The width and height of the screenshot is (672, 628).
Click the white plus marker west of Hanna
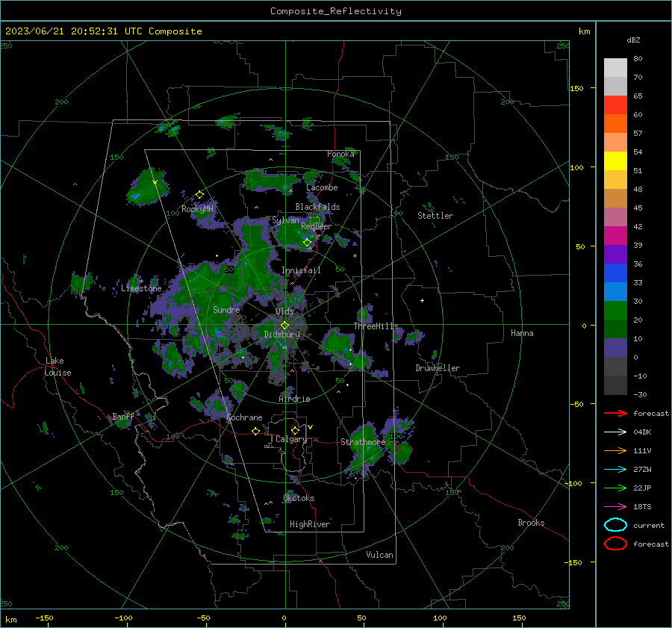422,300
